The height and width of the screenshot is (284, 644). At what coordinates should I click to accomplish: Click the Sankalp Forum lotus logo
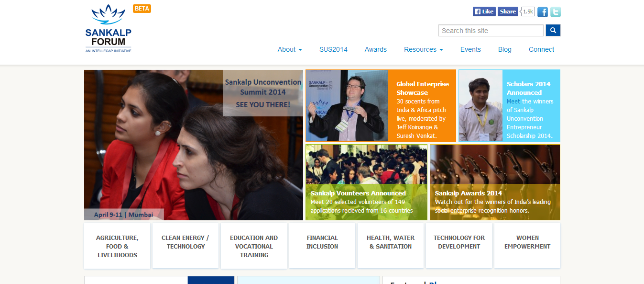tap(108, 29)
